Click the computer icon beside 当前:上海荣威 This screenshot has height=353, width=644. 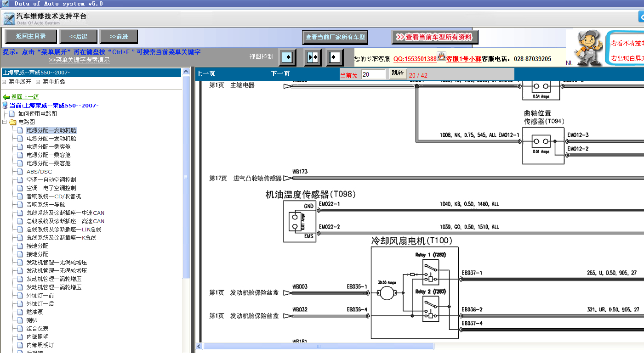[x=6, y=106]
